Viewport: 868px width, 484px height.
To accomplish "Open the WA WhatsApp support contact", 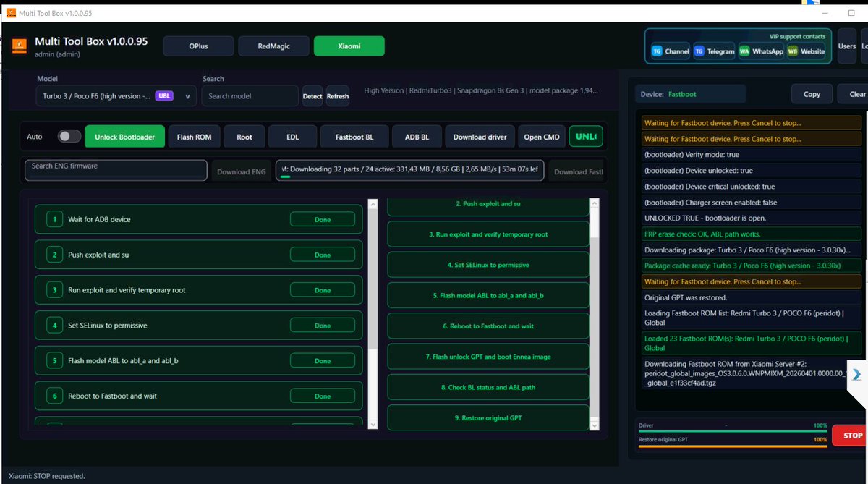I will pyautogui.click(x=761, y=51).
